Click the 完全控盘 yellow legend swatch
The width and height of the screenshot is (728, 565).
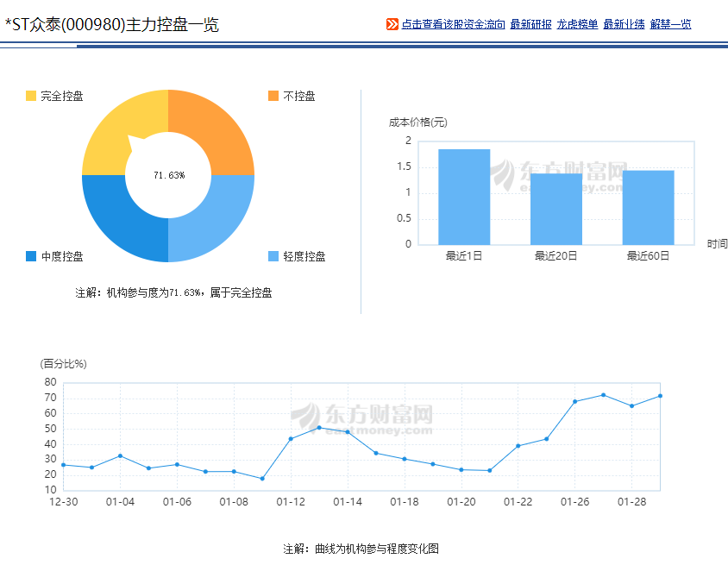31,96
